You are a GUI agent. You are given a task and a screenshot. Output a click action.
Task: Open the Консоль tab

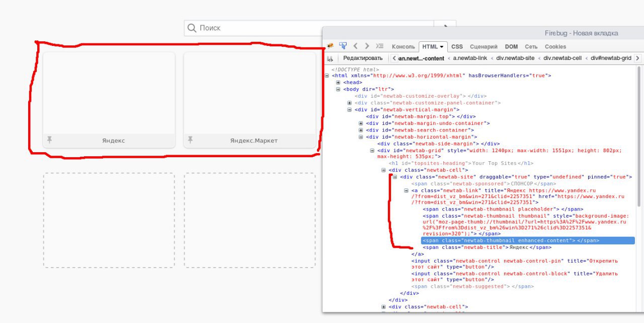coord(404,46)
